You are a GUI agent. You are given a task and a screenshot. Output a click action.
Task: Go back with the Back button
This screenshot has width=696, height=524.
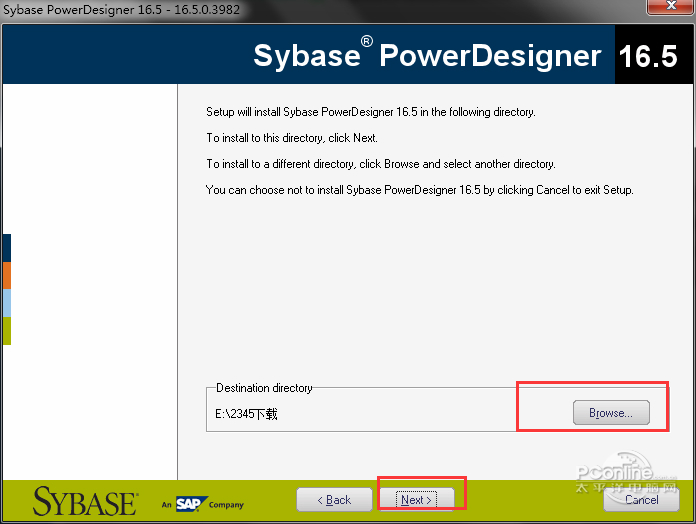coord(334,500)
